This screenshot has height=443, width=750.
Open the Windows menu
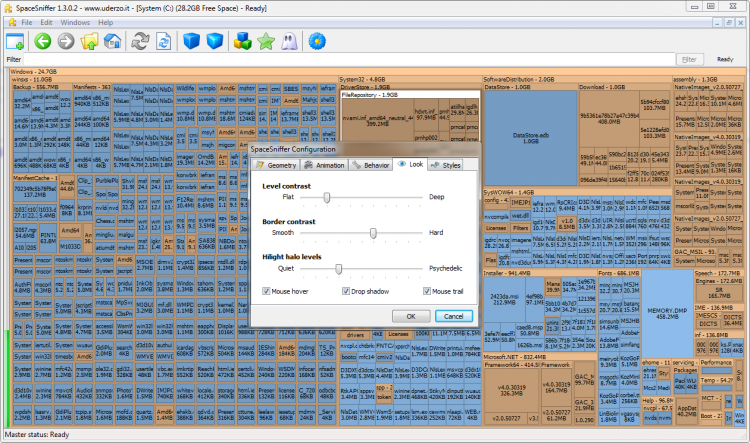tap(74, 21)
